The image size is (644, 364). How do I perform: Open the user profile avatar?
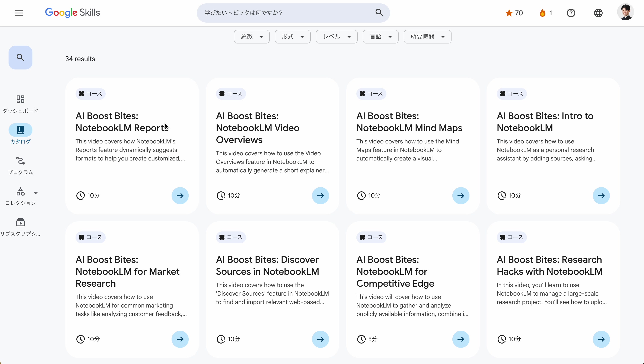[x=625, y=12]
